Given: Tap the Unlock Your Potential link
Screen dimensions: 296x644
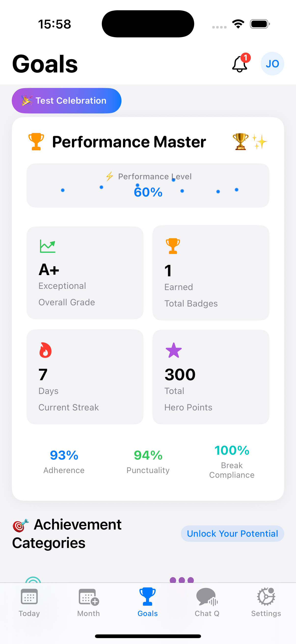Looking at the screenshot, I should click(232, 533).
